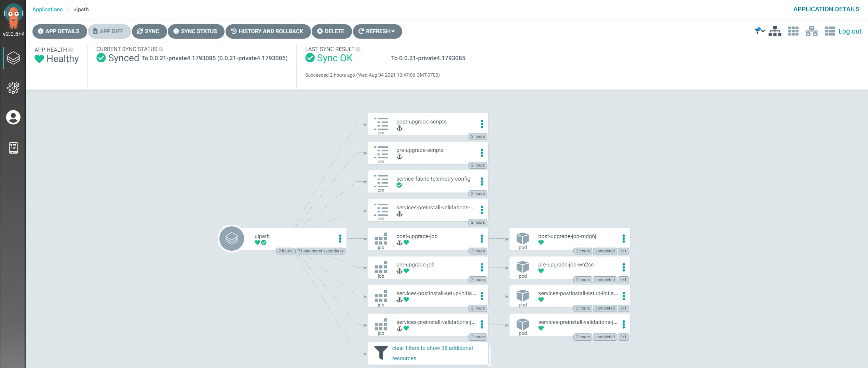Click Last Sync Result help icon
868x368 pixels.
[358, 49]
